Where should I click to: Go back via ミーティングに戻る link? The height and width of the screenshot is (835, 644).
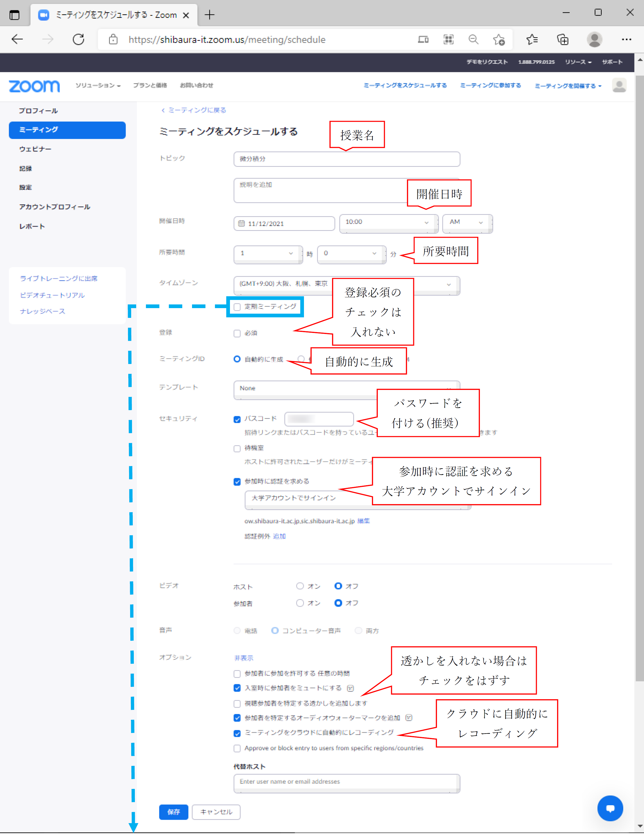194,110
